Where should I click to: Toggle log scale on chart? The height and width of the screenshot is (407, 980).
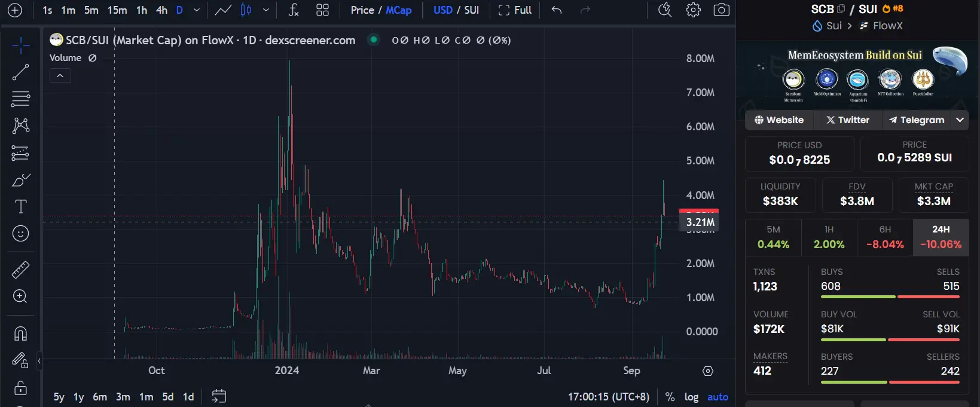(x=691, y=397)
